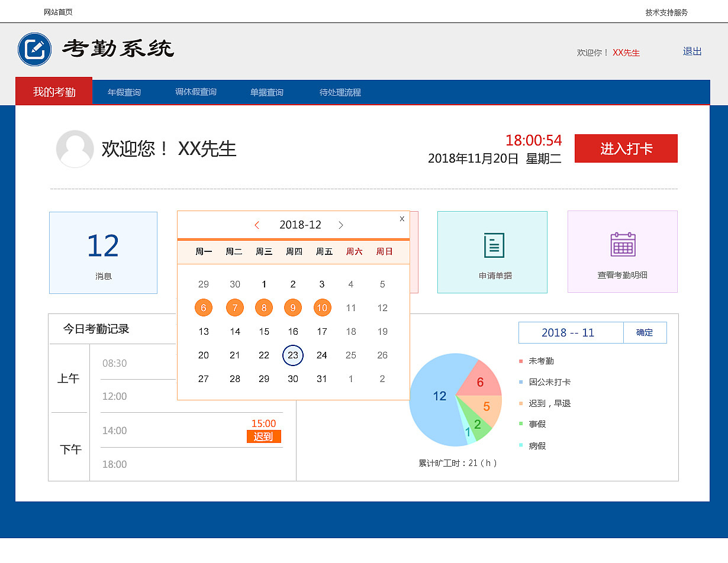Select date 23 on the December calendar
Screen dimensions: 728x563
(x=292, y=355)
